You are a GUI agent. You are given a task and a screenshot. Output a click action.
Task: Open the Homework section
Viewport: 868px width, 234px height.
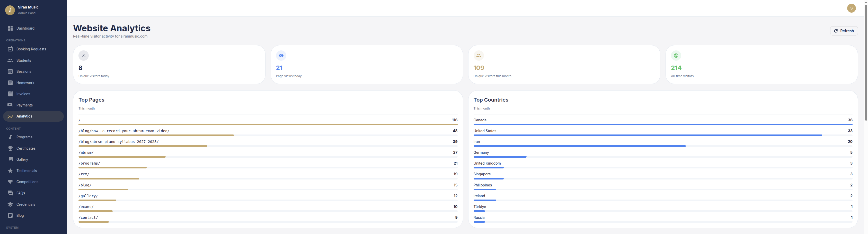[x=33, y=83]
